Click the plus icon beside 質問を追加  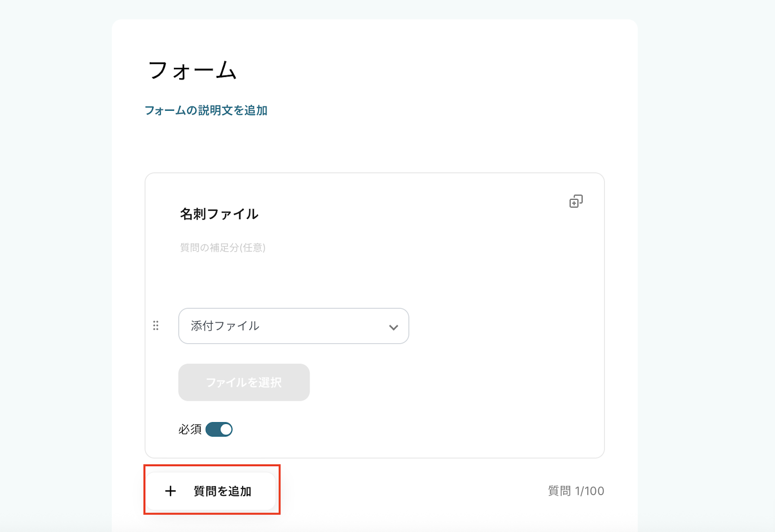coord(170,491)
